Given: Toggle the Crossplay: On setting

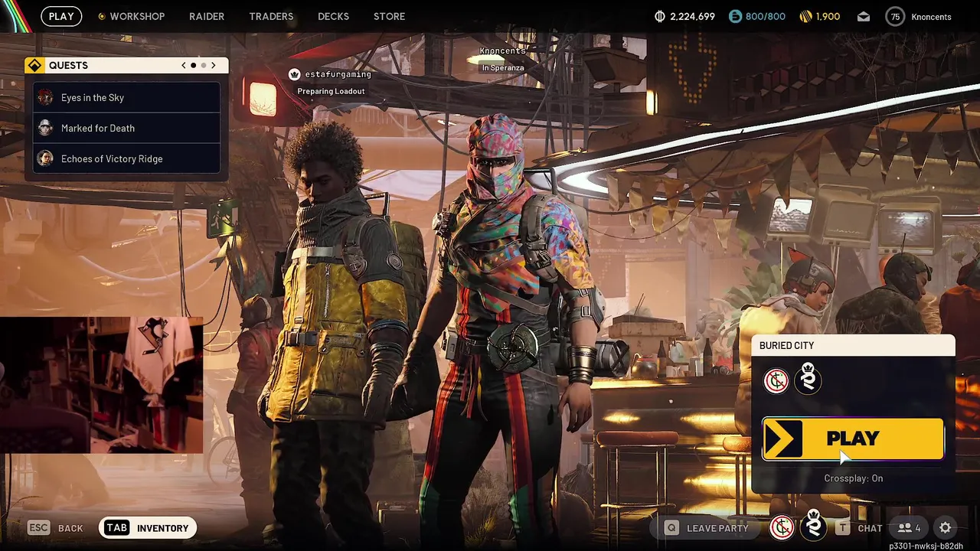Looking at the screenshot, I should tap(854, 478).
